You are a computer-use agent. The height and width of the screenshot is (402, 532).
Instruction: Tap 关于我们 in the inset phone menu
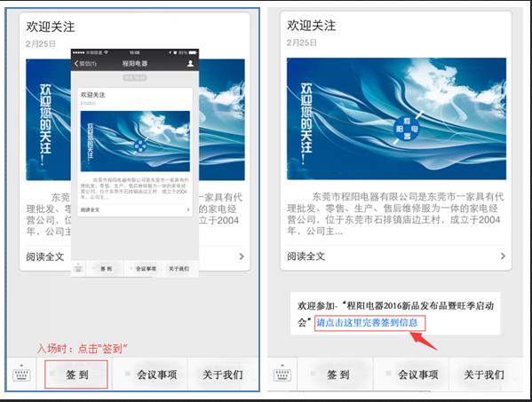(x=179, y=269)
